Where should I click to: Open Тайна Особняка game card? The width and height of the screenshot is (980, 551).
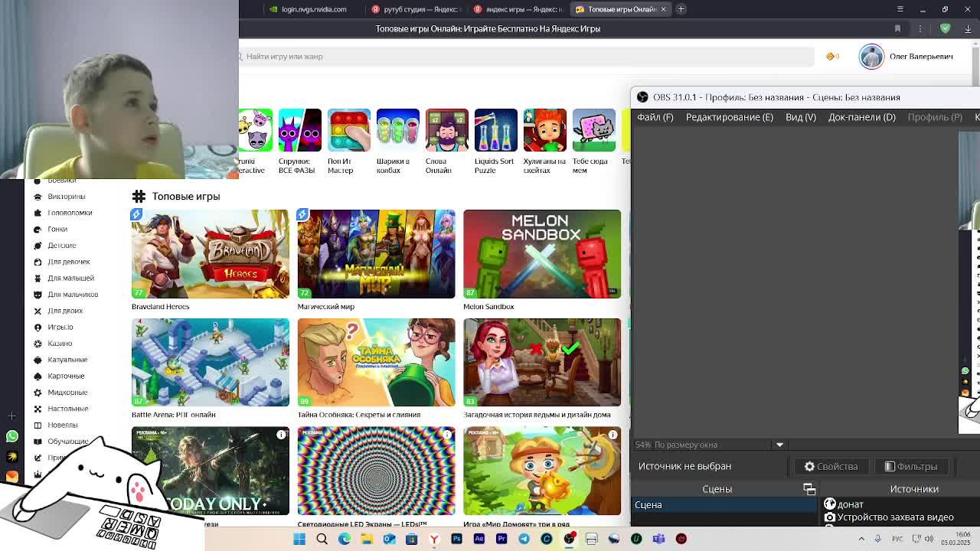coord(376,363)
